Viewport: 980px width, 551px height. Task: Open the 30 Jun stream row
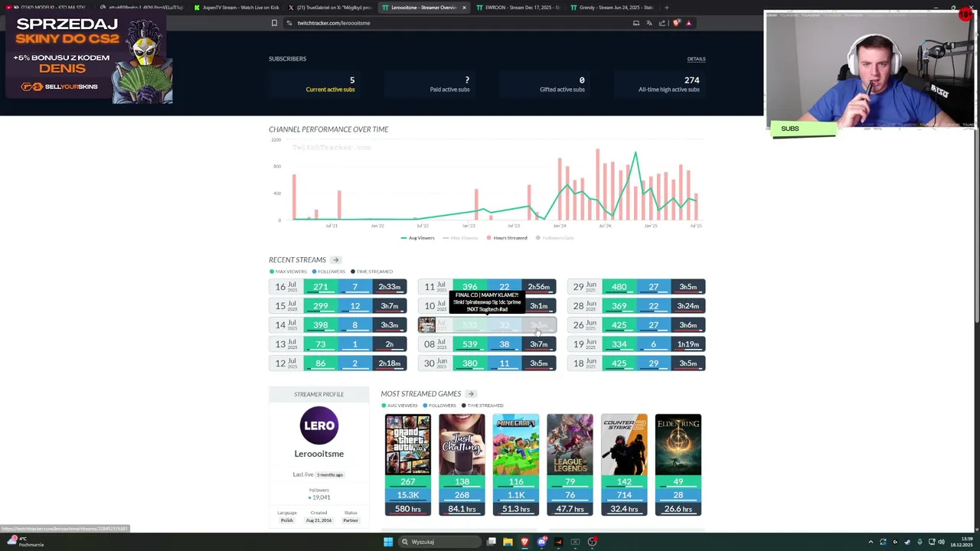click(x=487, y=364)
